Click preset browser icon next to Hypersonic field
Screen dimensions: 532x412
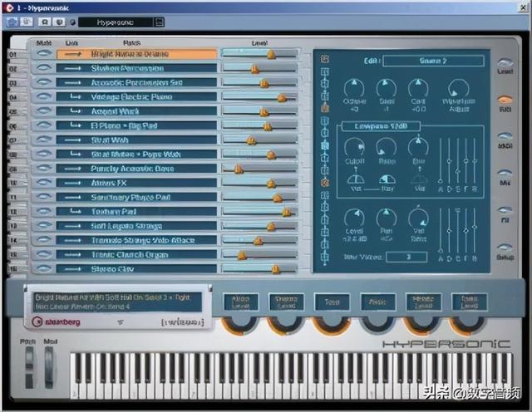pyautogui.click(x=159, y=22)
